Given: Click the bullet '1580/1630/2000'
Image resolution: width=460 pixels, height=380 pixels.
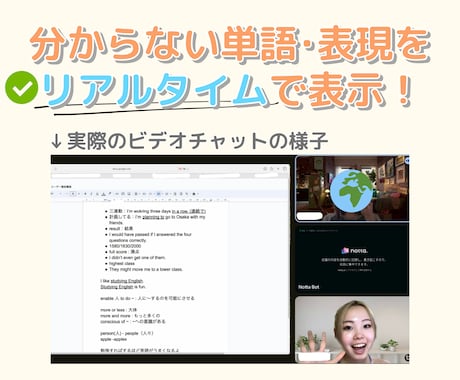Looking at the screenshot, I should (x=125, y=246).
